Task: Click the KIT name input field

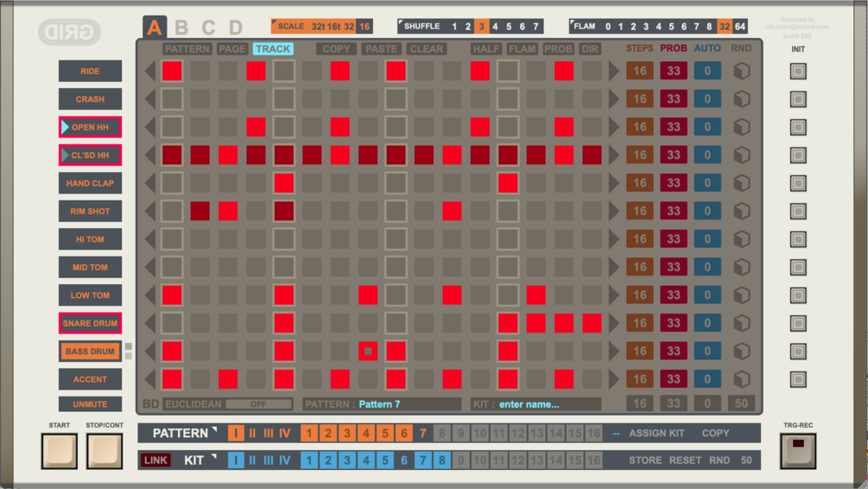Action: pos(535,404)
